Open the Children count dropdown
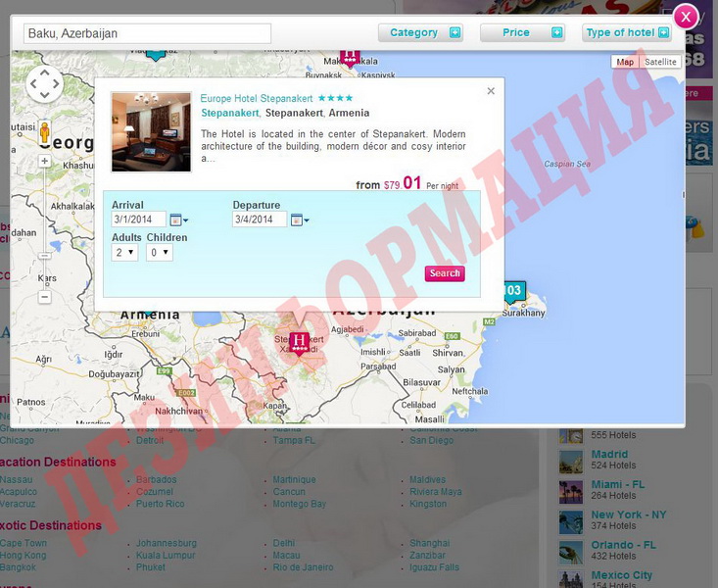The height and width of the screenshot is (588, 718). [x=160, y=253]
